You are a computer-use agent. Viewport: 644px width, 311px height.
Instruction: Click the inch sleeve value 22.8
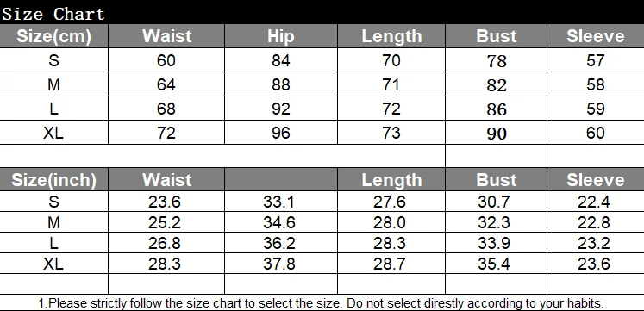pos(594,222)
